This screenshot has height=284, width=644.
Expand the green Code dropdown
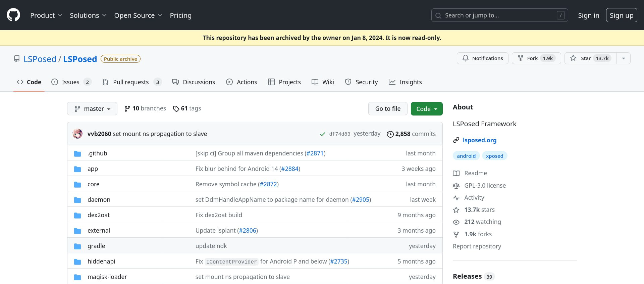click(426, 109)
